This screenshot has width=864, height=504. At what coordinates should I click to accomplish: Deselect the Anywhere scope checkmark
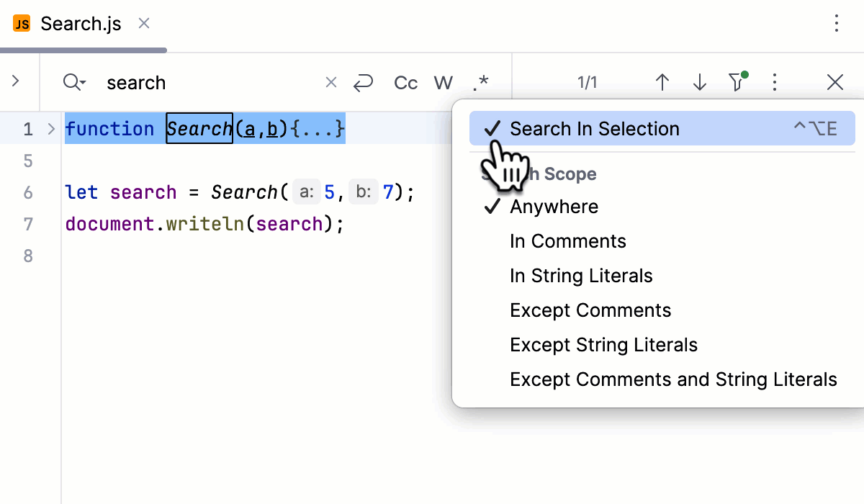(554, 207)
